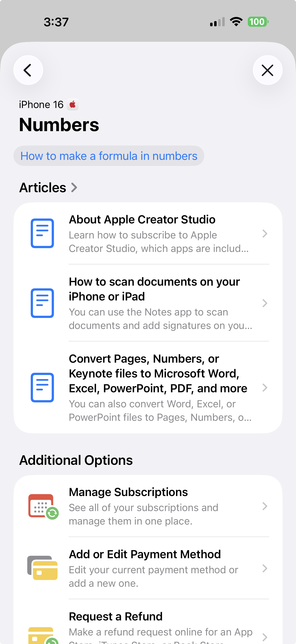Tap "You can also convert Word, Excel" description
The height and width of the screenshot is (644, 296).
[x=160, y=410]
